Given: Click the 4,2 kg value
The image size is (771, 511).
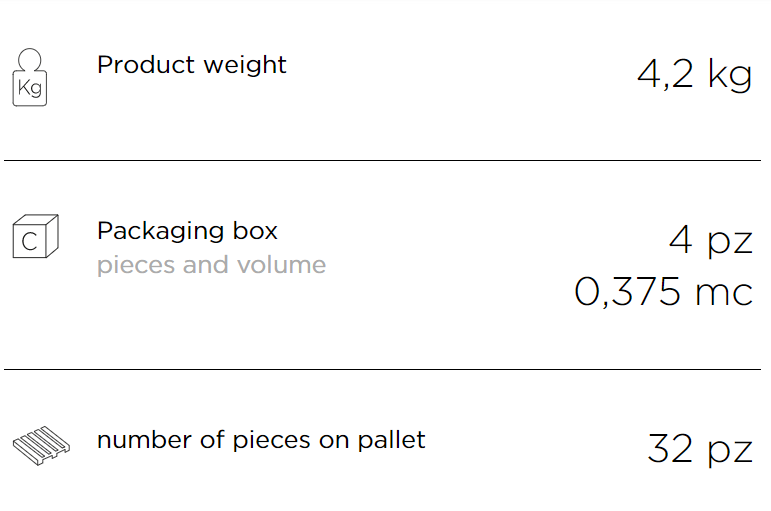Looking at the screenshot, I should point(694,75).
